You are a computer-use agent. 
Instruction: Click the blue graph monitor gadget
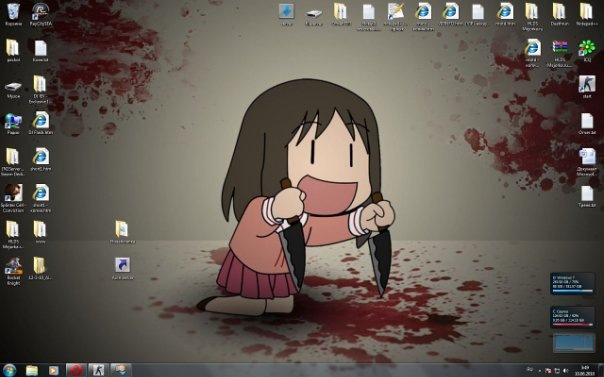pyautogui.click(x=574, y=343)
